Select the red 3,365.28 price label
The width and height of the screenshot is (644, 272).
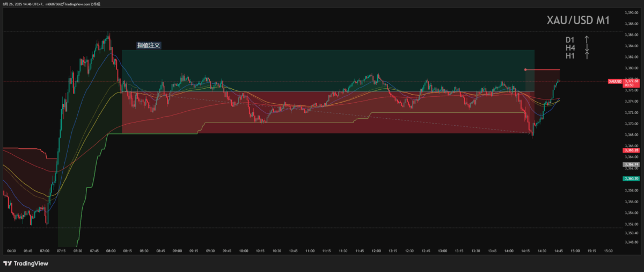pos(631,151)
